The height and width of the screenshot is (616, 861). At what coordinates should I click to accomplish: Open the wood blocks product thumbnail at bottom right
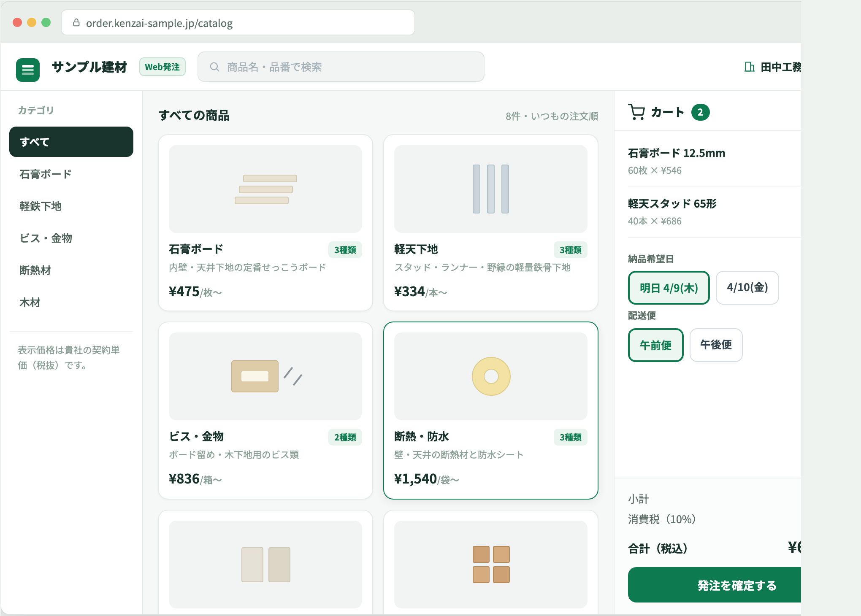click(491, 565)
